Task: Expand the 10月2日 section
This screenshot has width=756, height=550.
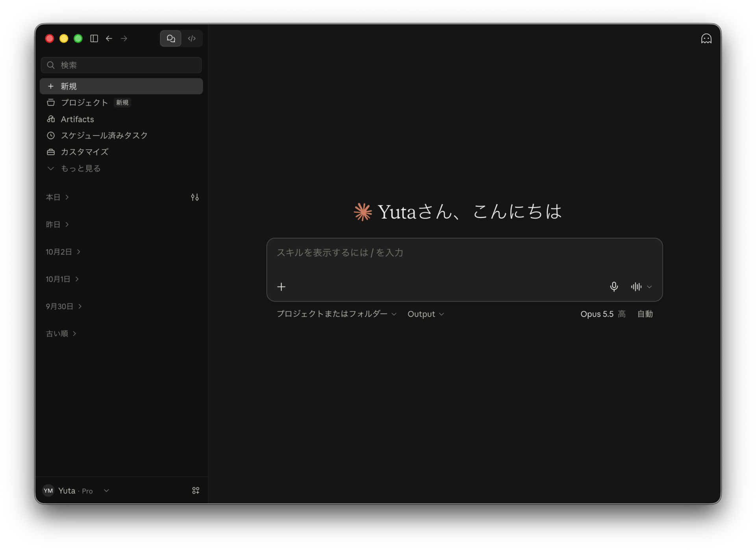Action: [x=63, y=252]
